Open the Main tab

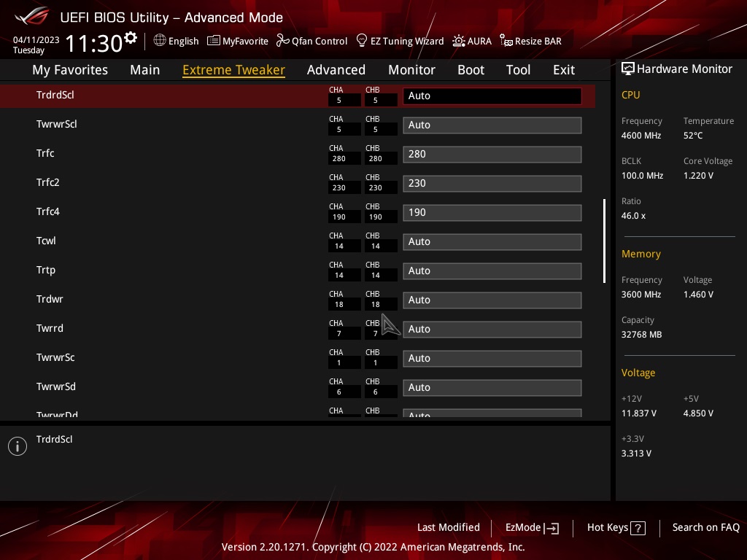(x=145, y=70)
